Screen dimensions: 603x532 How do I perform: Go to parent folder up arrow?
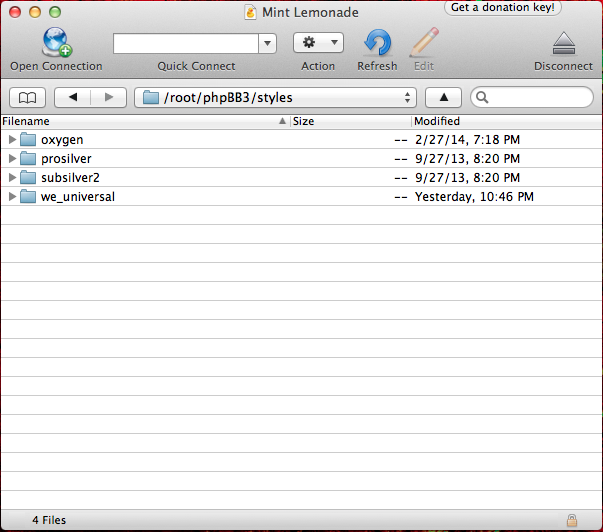[x=443, y=98]
